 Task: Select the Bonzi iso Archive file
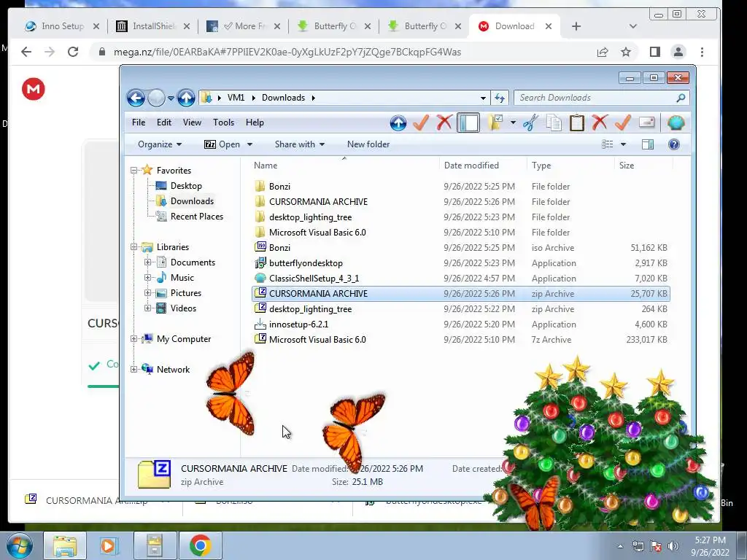point(460,248)
